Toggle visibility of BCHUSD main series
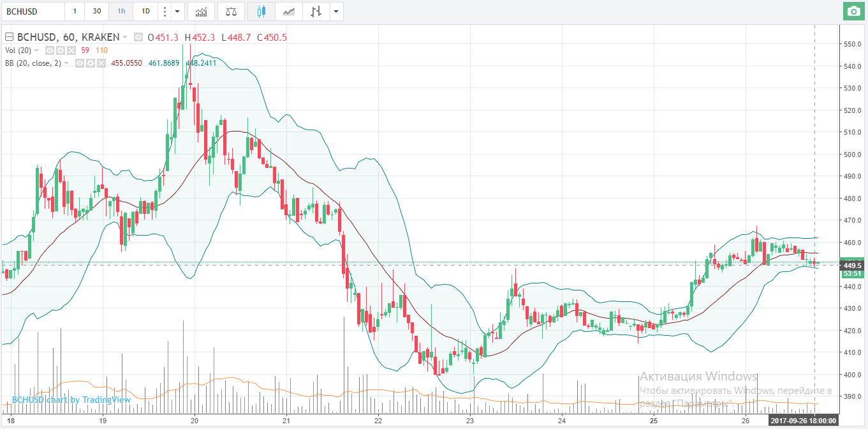The height and width of the screenshot is (429, 868). click(138, 38)
